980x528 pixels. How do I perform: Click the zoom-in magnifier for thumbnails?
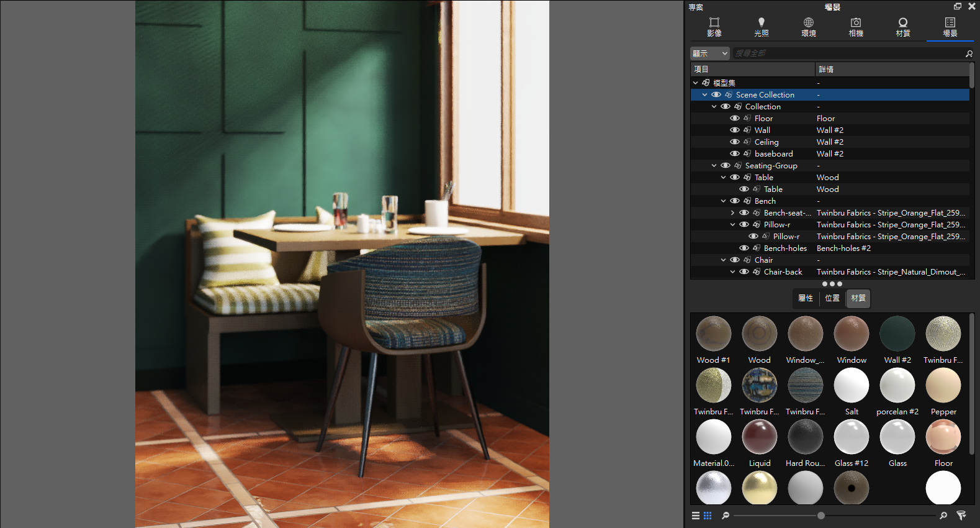coord(943,516)
